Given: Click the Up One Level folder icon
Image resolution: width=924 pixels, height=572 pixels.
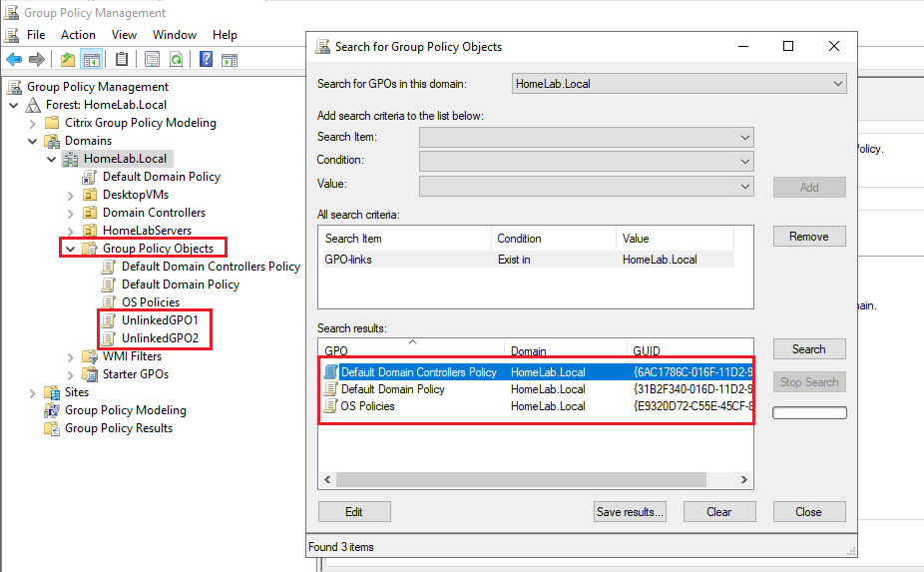Looking at the screenshot, I should tap(68, 59).
